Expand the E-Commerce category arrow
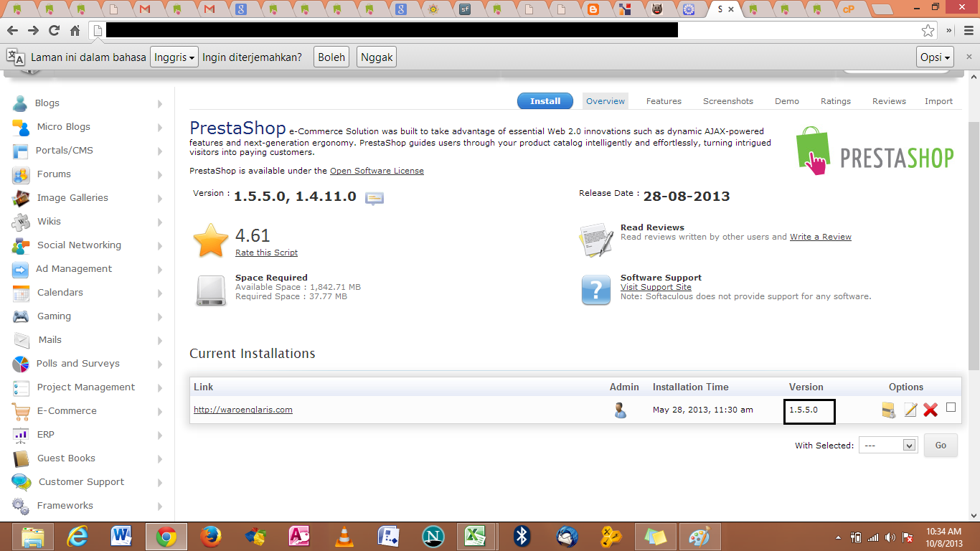This screenshot has height=551, width=980. click(x=160, y=411)
